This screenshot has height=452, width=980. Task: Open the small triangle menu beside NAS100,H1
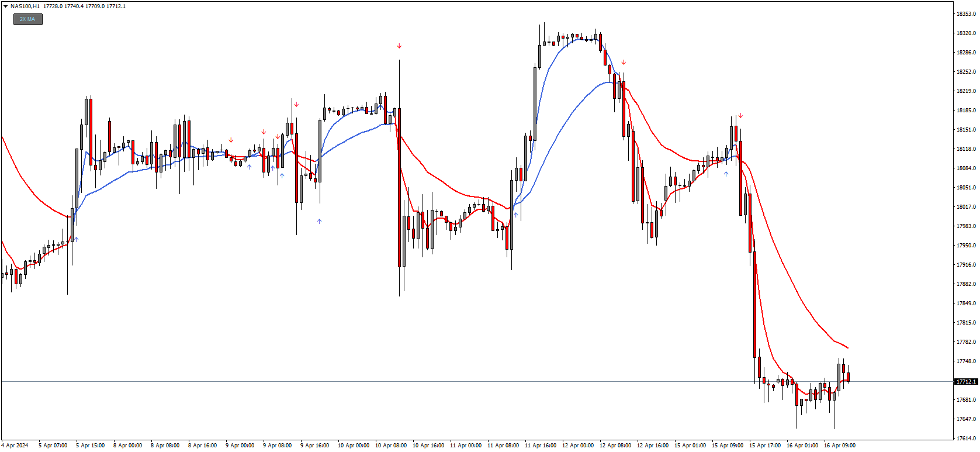coord(5,6)
